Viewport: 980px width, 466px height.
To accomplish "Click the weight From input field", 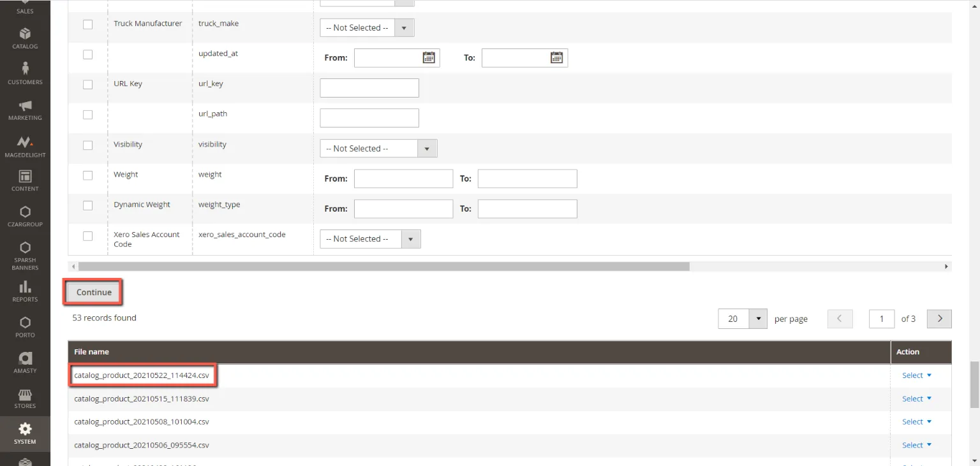I will [403, 178].
